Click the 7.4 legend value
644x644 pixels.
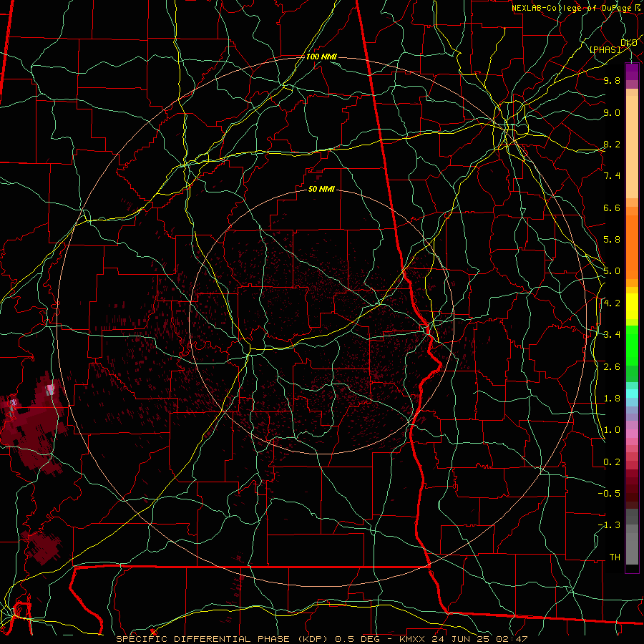point(612,176)
